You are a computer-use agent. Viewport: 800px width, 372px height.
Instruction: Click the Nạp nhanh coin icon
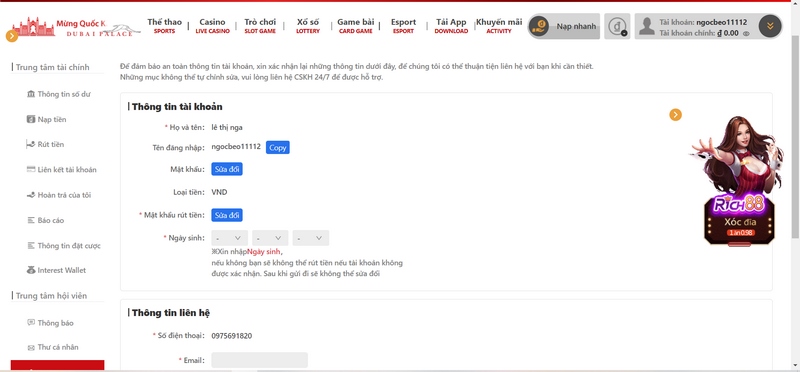(x=539, y=26)
